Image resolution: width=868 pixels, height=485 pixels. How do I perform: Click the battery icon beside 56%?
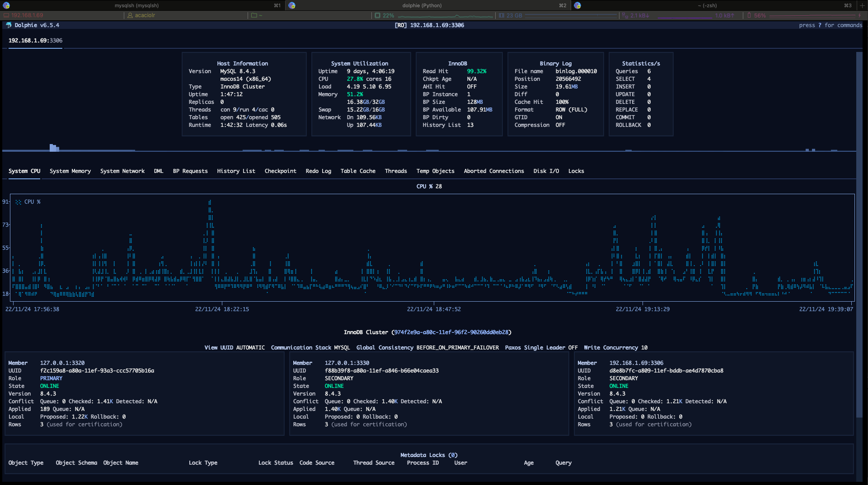click(x=749, y=15)
